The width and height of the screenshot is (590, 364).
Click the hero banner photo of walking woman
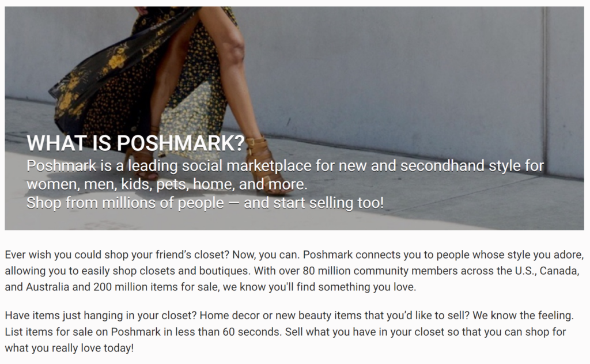click(x=294, y=118)
